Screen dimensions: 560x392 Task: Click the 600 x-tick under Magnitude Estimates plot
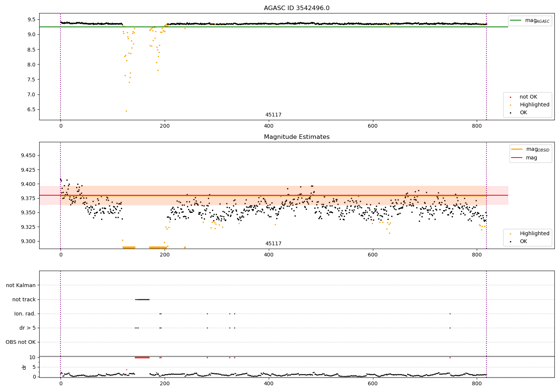tap(373, 255)
